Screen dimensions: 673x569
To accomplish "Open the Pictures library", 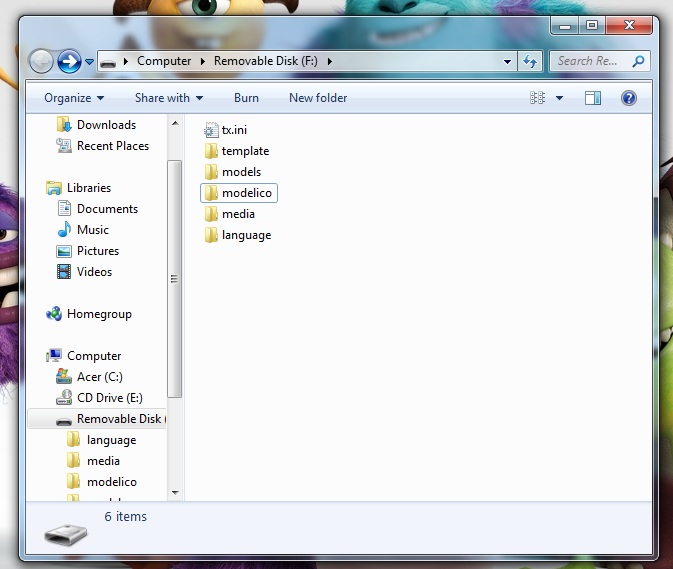I will coord(98,251).
